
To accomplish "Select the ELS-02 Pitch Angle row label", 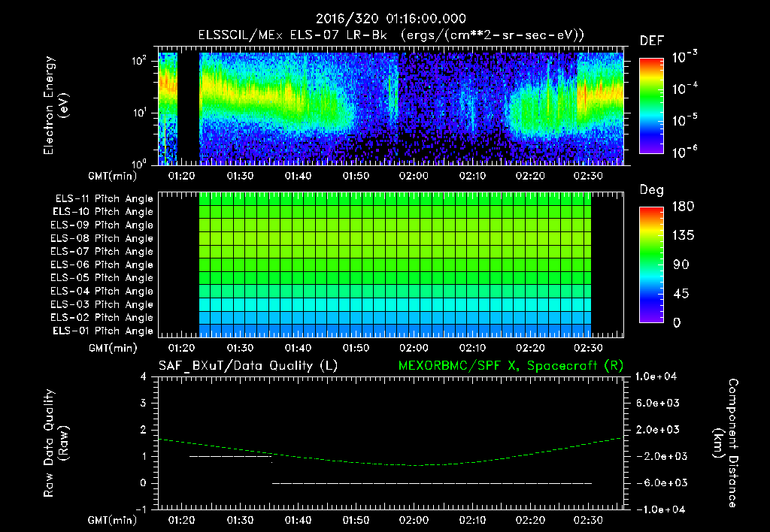I will pyautogui.click(x=102, y=318).
